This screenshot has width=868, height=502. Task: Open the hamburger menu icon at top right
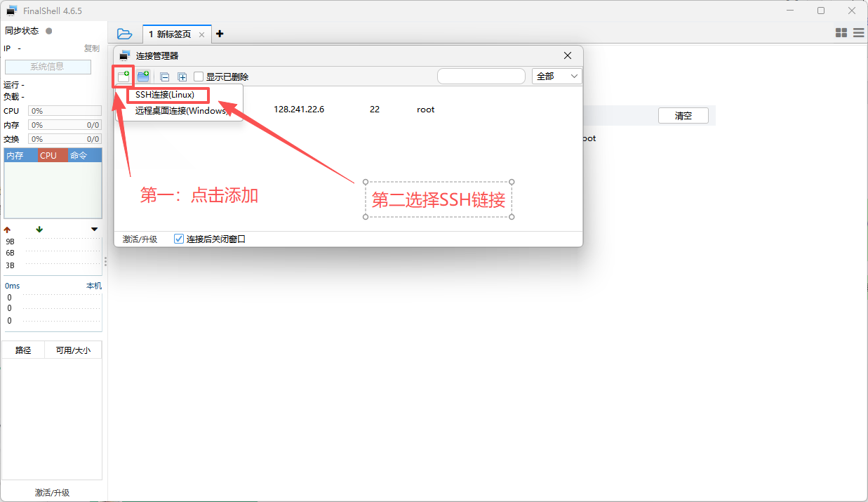tap(858, 33)
